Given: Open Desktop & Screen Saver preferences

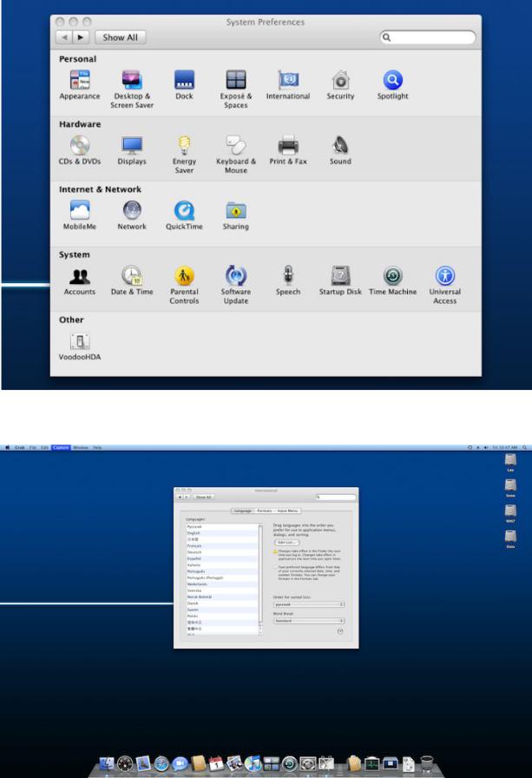Looking at the screenshot, I should click(x=132, y=89).
